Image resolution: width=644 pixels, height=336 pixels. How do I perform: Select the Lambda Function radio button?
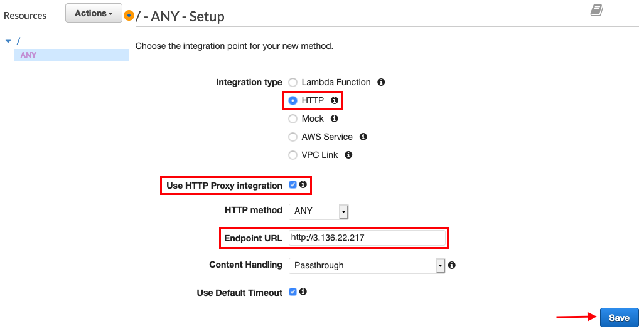tap(292, 83)
